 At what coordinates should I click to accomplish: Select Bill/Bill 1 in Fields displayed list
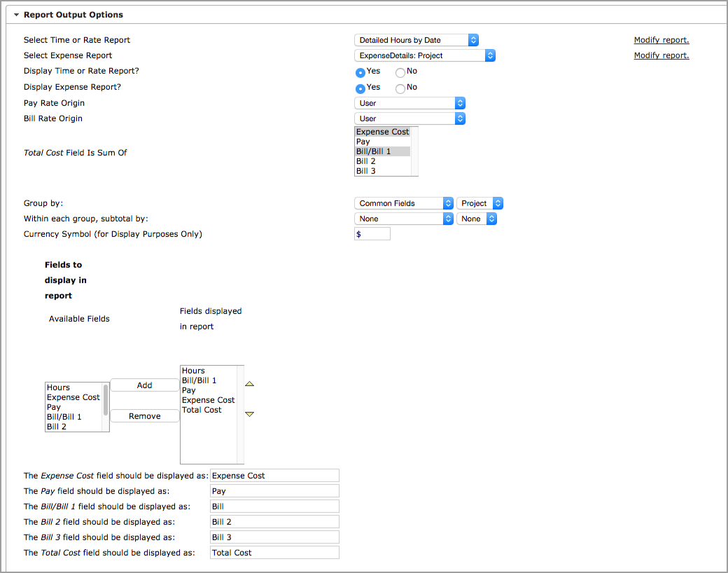point(209,380)
